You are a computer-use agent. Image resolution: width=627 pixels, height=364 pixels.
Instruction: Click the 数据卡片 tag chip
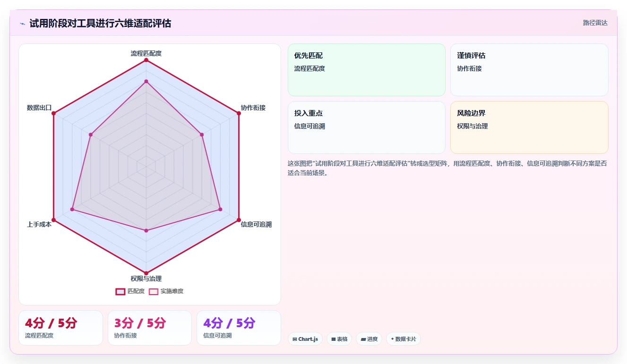[x=404, y=339]
